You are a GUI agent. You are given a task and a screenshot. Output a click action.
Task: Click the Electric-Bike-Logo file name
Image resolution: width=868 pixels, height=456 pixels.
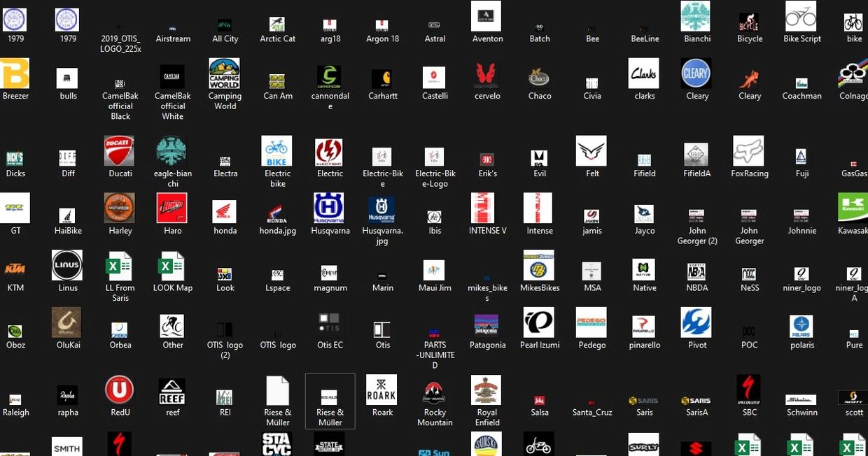435,179
